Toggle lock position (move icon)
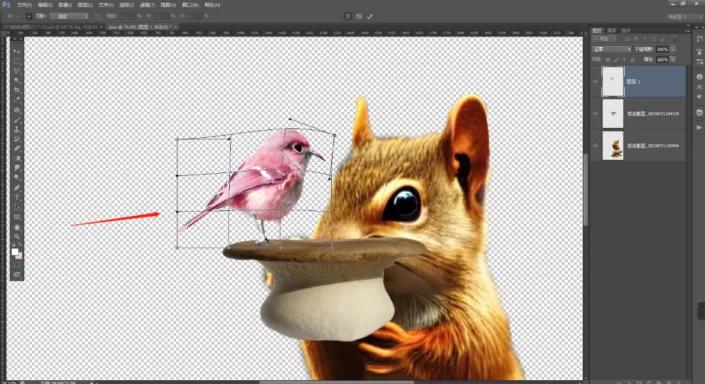Screen dimensions: 705x384 point(624,59)
